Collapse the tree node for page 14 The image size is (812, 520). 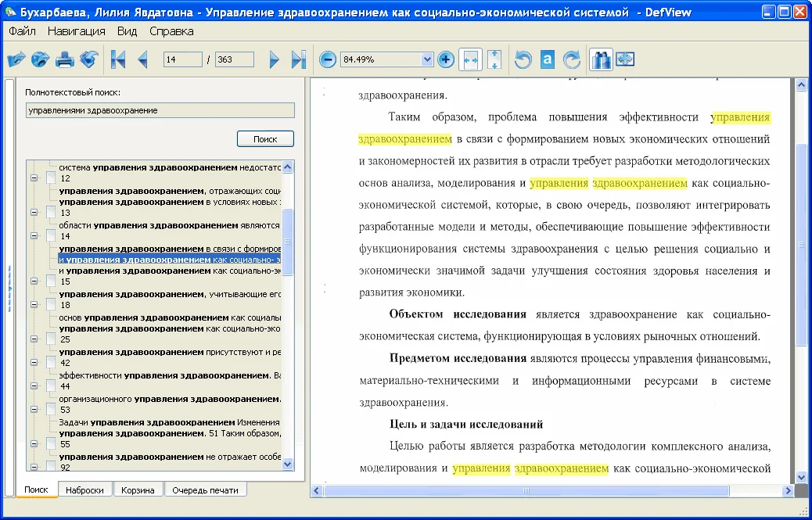point(33,236)
